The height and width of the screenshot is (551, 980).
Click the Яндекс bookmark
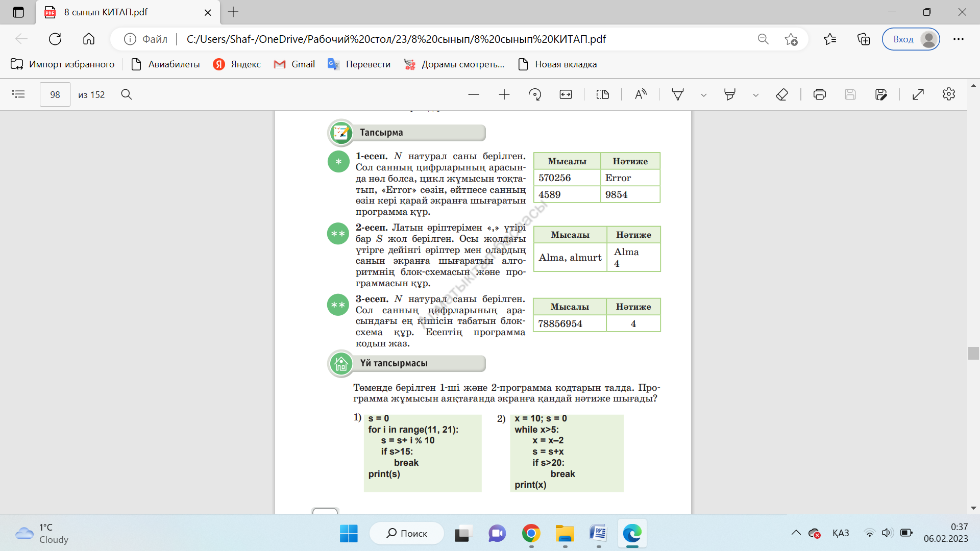click(x=237, y=64)
